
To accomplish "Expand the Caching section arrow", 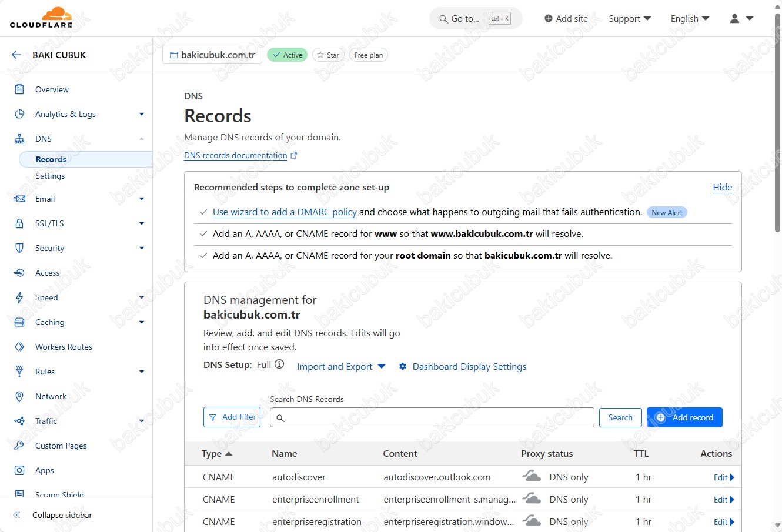I will coord(141,322).
